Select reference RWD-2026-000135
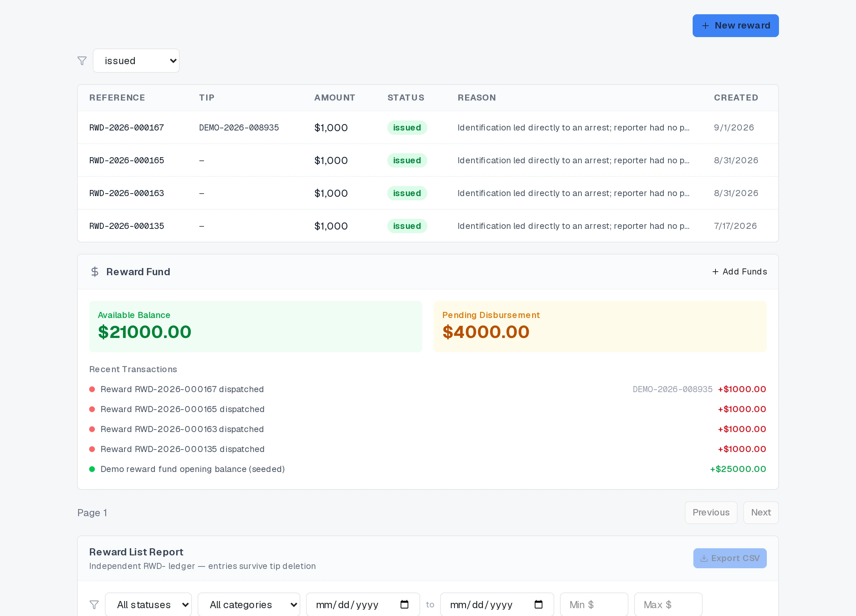The width and height of the screenshot is (856, 616). click(x=127, y=226)
